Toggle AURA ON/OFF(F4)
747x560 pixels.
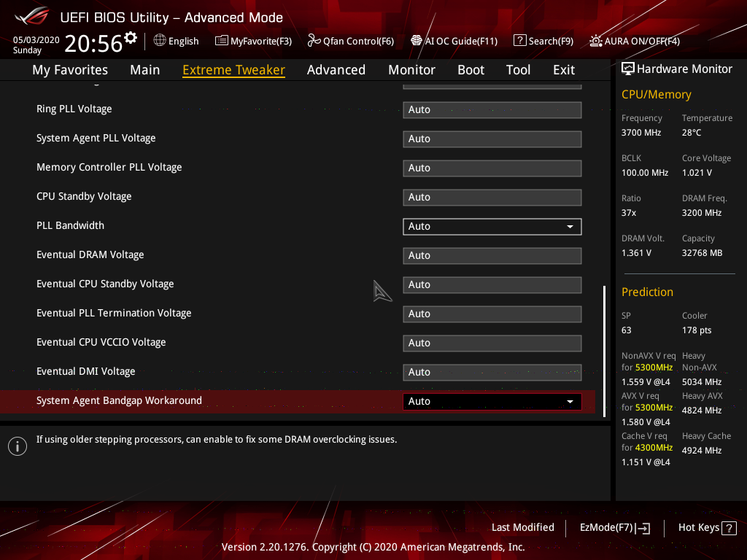coord(635,41)
